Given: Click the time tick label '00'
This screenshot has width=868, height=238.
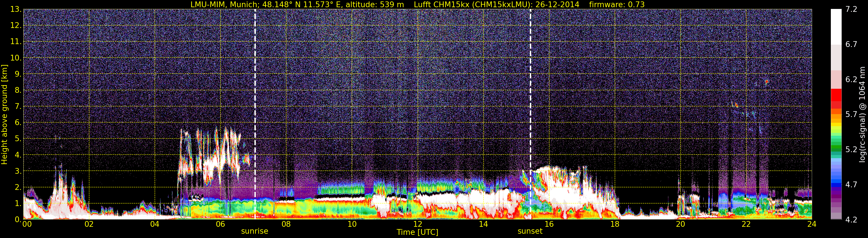Looking at the screenshot, I should (x=27, y=224).
